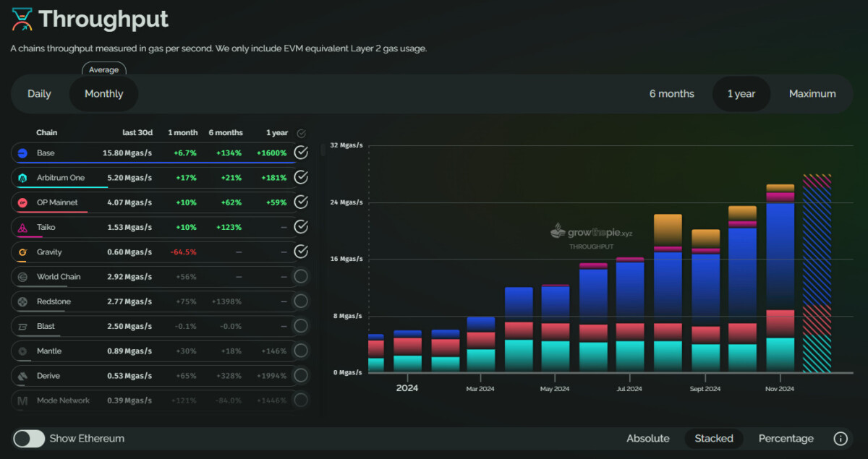Switch chart to Stacked mode
The height and width of the screenshot is (459, 868).
tap(714, 439)
